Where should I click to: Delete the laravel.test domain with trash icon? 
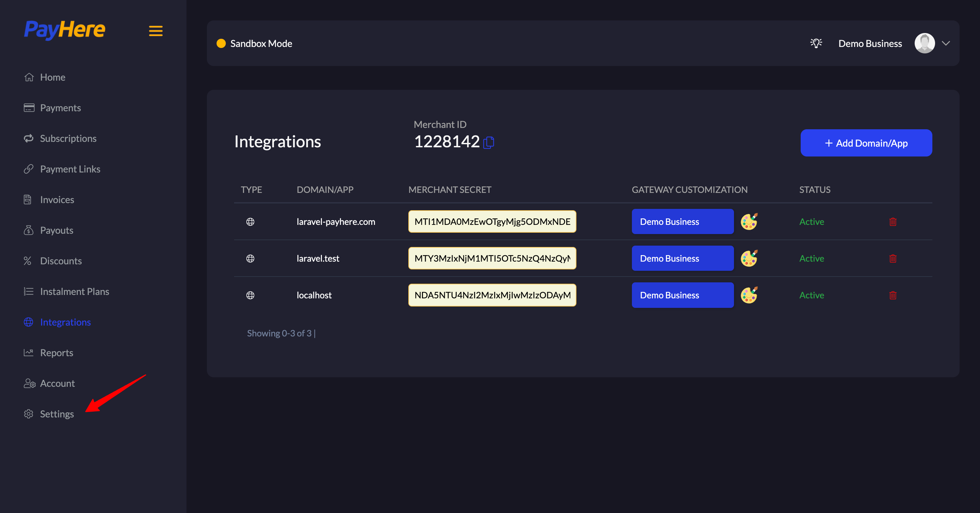893,259
